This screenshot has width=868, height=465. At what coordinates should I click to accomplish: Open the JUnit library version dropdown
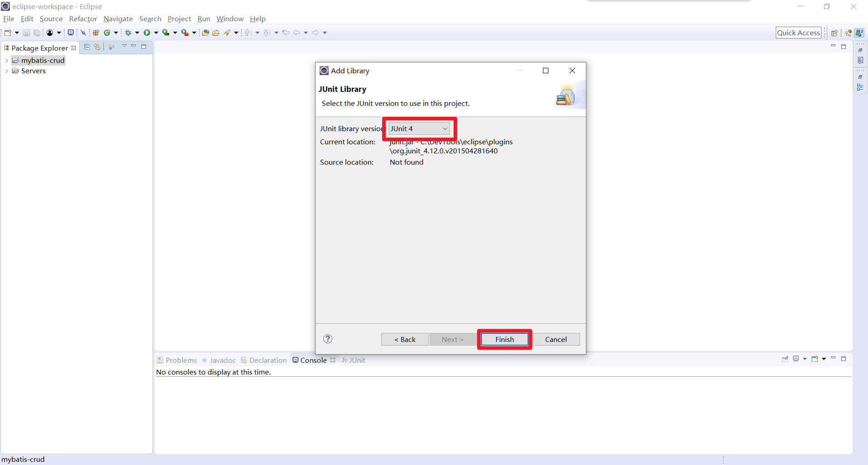coord(419,128)
